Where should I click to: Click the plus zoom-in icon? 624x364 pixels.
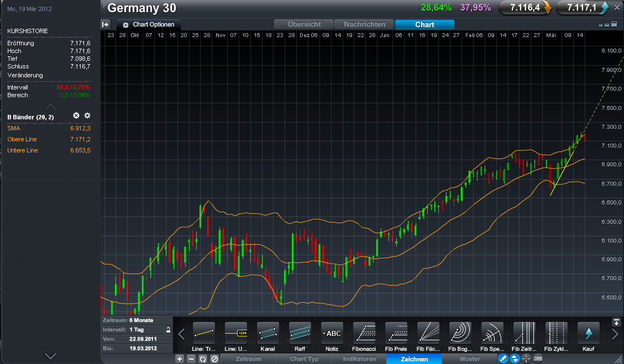pos(180,359)
